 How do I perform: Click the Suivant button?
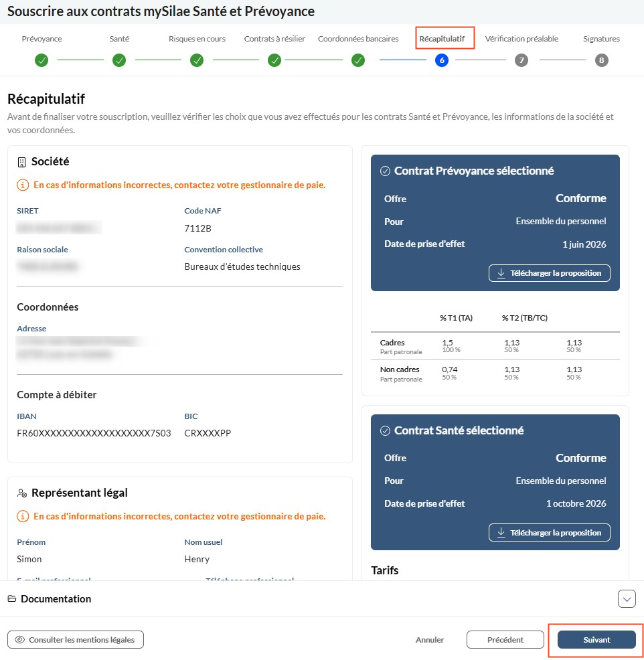point(596,640)
